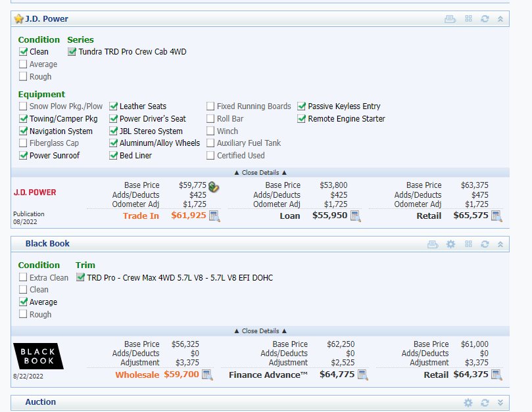Open the J.D. Power grid layout icon
532x412 pixels.
[x=469, y=18]
